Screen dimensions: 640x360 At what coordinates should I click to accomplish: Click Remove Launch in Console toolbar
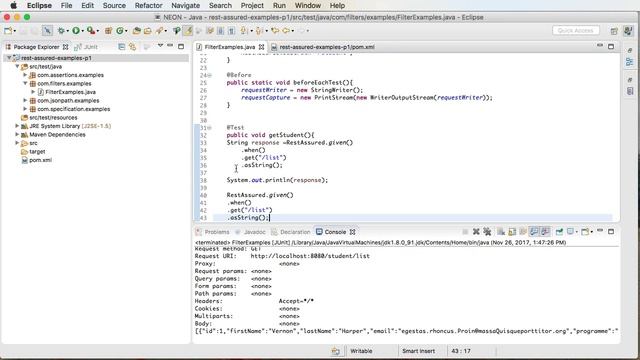[x=476, y=232]
